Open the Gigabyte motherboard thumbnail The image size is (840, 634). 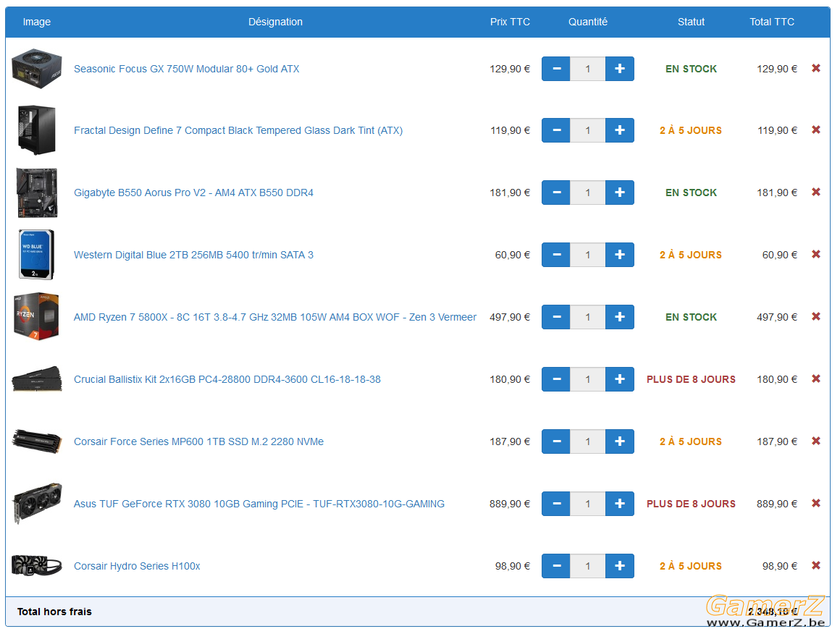pyautogui.click(x=36, y=193)
